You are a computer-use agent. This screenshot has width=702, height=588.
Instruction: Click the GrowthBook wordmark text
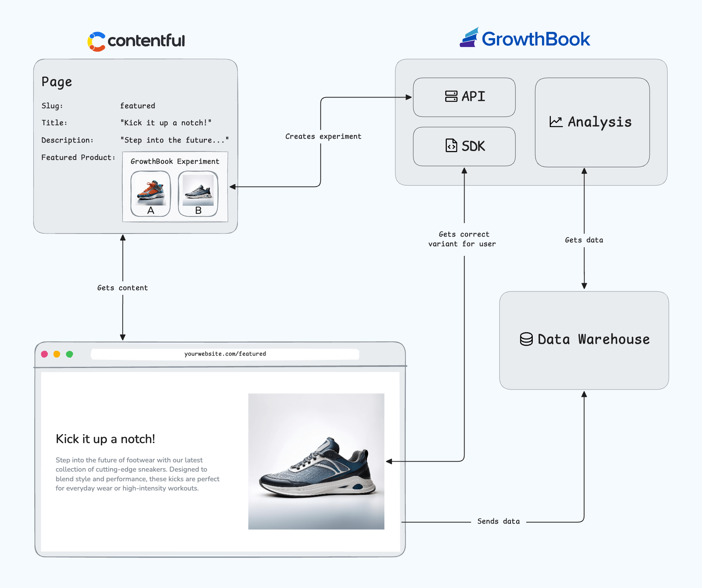[536, 39]
